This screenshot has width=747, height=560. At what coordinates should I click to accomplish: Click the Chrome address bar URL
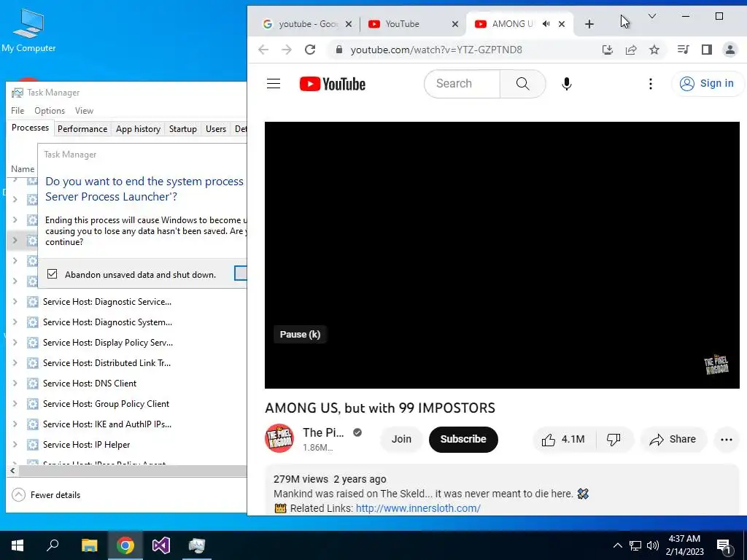[x=436, y=50]
